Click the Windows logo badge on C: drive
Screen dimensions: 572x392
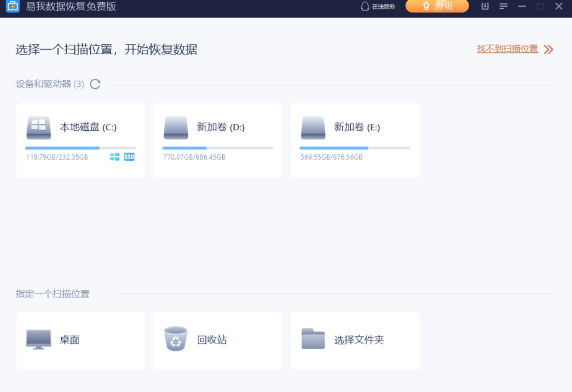[115, 157]
